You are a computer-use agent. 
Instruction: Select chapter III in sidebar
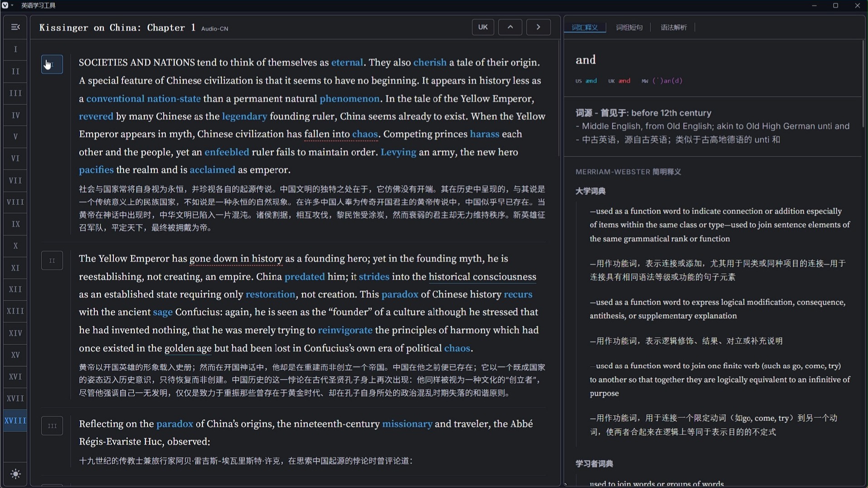coord(15,93)
